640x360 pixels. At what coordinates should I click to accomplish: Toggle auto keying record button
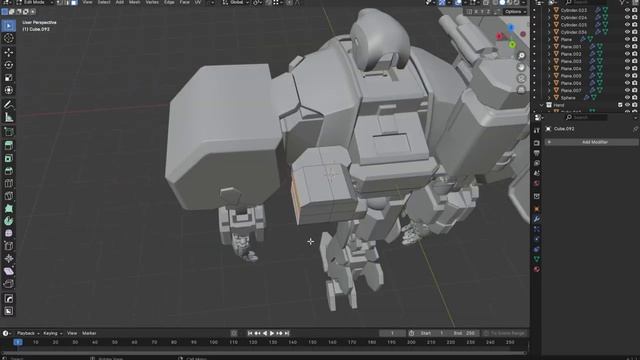pyautogui.click(x=234, y=333)
